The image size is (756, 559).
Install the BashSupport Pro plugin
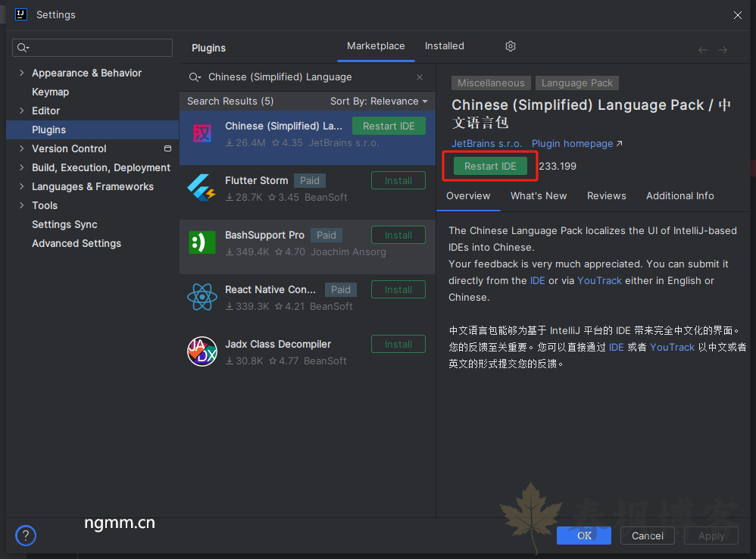click(398, 235)
